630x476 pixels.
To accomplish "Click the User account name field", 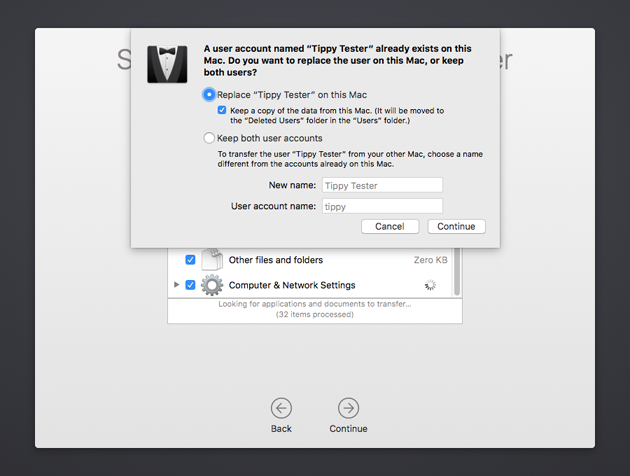I will [382, 206].
